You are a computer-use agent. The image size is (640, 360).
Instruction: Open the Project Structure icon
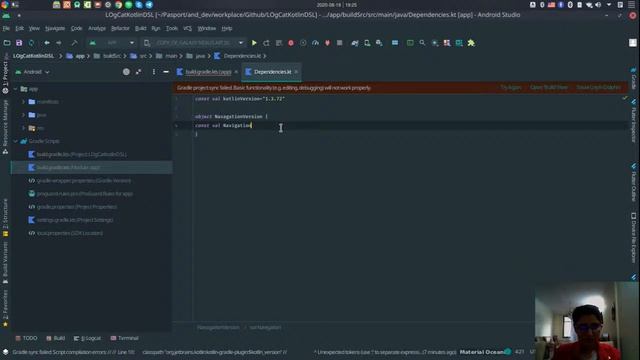tap(395, 43)
